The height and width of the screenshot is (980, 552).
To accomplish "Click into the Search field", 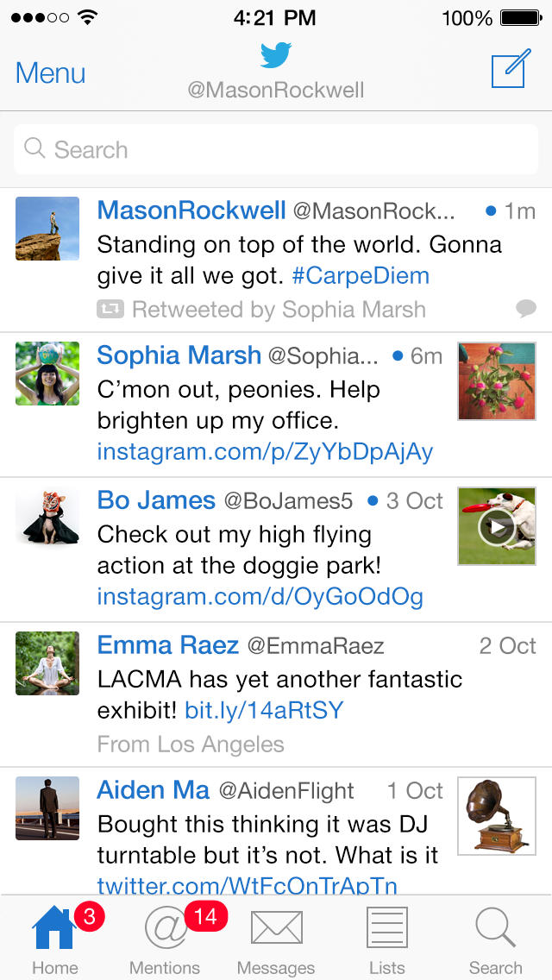I will 276,149.
